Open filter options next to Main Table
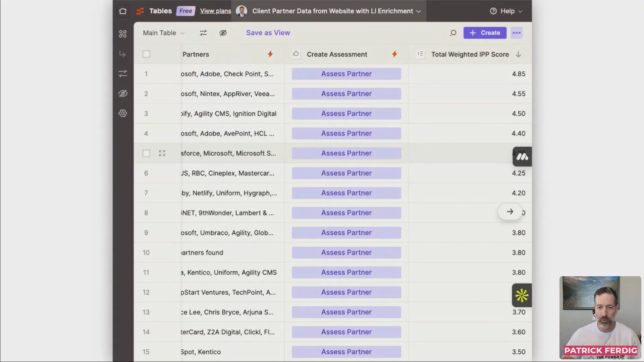Screen dimensions: 644x362 [x=203, y=33]
